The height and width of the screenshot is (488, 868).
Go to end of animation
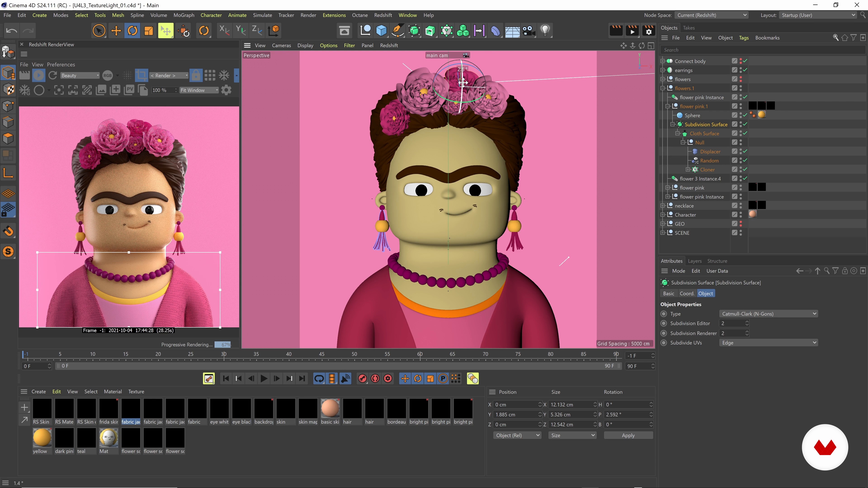click(302, 379)
